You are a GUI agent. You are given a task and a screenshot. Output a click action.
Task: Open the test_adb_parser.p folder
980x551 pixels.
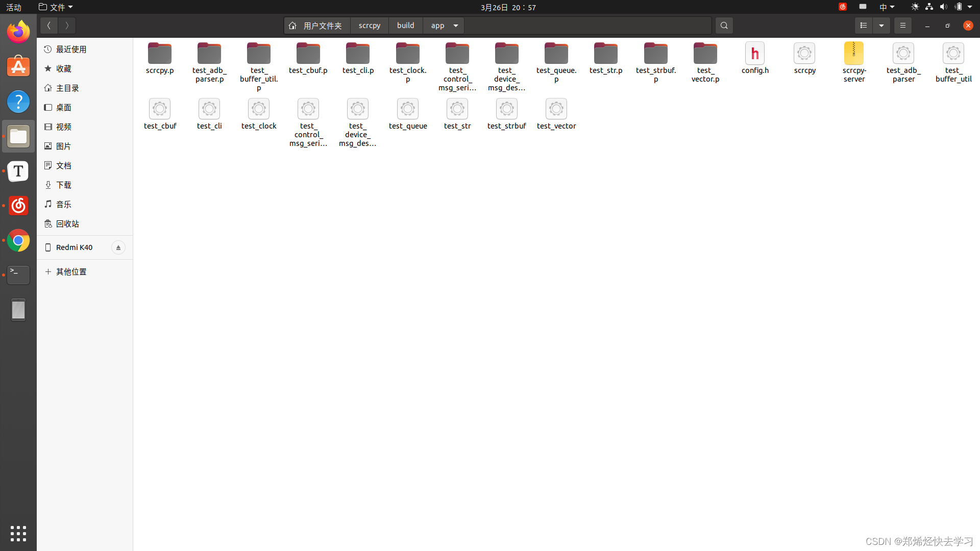coord(209,63)
